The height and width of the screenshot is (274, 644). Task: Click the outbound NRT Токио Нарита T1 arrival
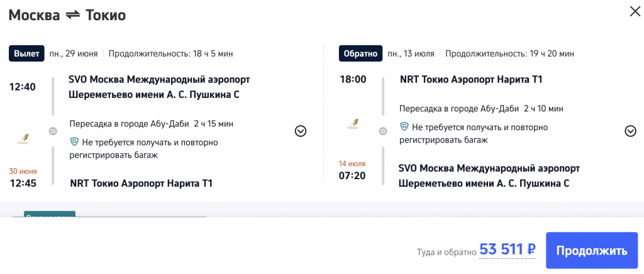pyautogui.click(x=142, y=184)
